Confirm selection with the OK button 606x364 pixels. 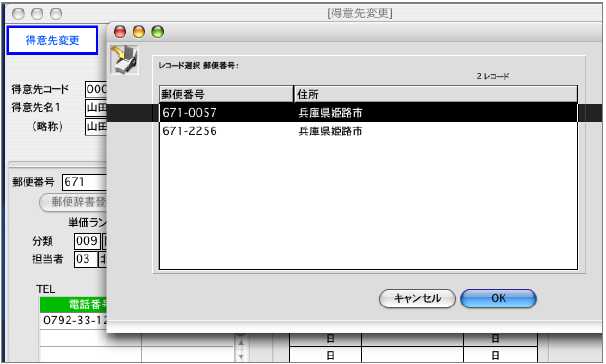(x=498, y=298)
